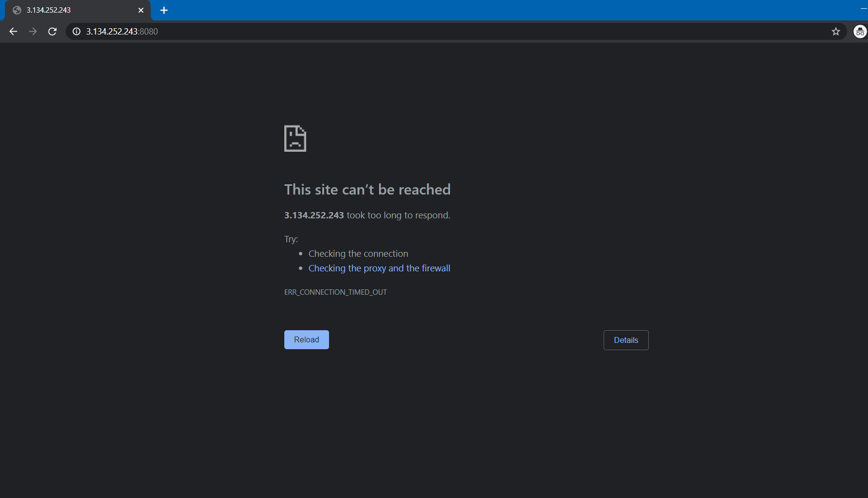868x498 pixels.
Task: View site information icon in address bar
Action: tap(76, 32)
